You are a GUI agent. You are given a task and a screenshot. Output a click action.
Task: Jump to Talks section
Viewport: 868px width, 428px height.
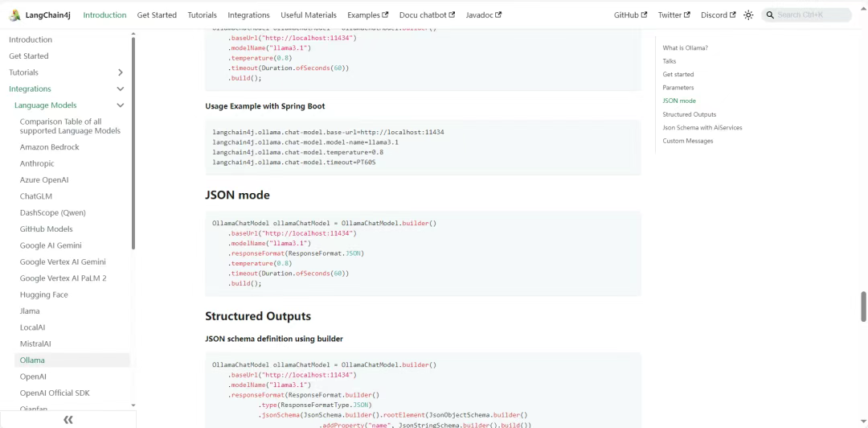tap(669, 61)
